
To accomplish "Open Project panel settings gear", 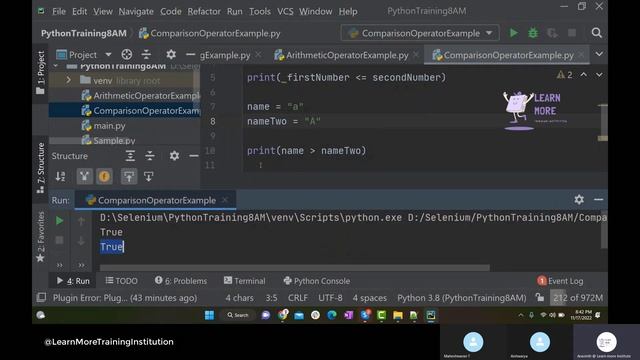I will pos(171,55).
